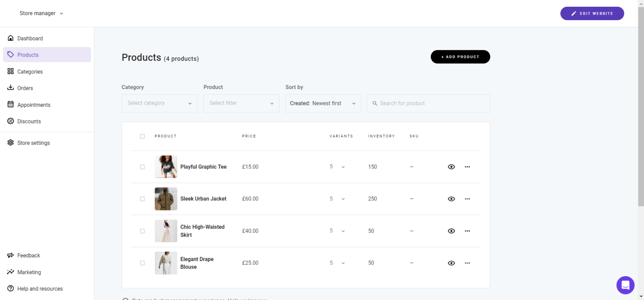This screenshot has width=644, height=300.
Task: Preview the Sleek Urban Jacket with eye icon
Action: (451, 198)
